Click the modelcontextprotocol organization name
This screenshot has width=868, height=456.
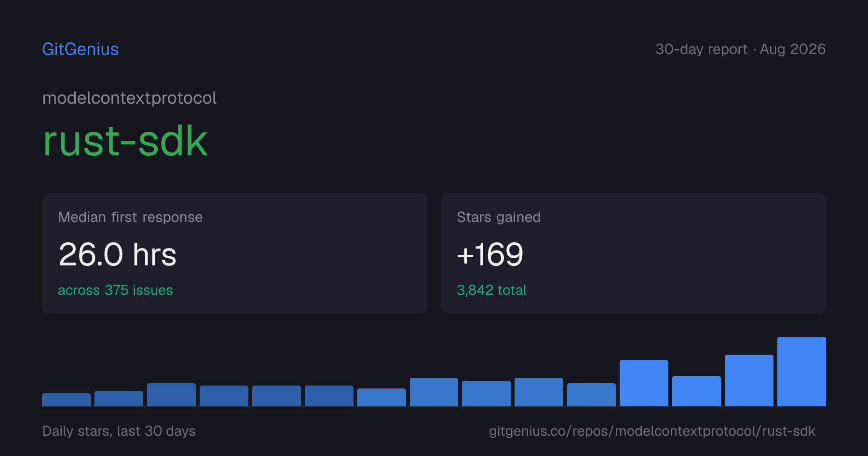click(x=129, y=98)
